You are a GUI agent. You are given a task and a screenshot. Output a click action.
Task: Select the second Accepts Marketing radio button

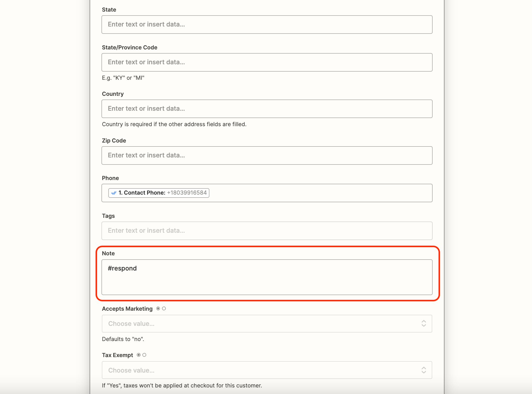click(164, 309)
